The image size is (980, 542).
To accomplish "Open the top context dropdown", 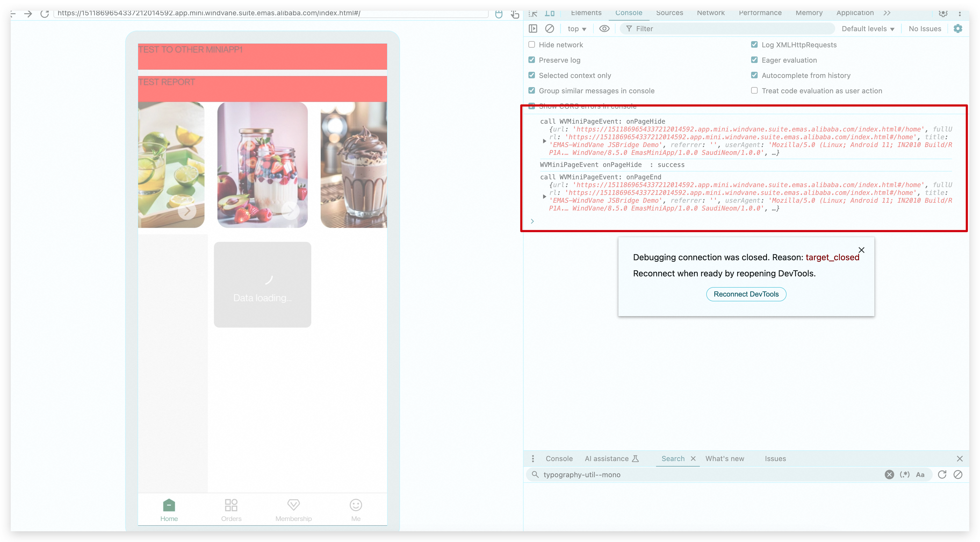I will tap(576, 29).
